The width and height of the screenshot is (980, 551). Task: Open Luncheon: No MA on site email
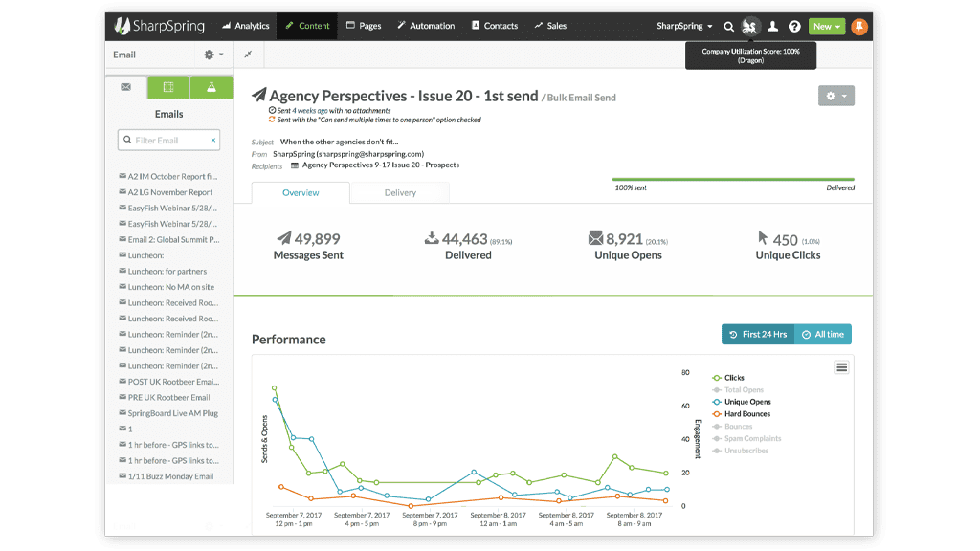tap(167, 287)
